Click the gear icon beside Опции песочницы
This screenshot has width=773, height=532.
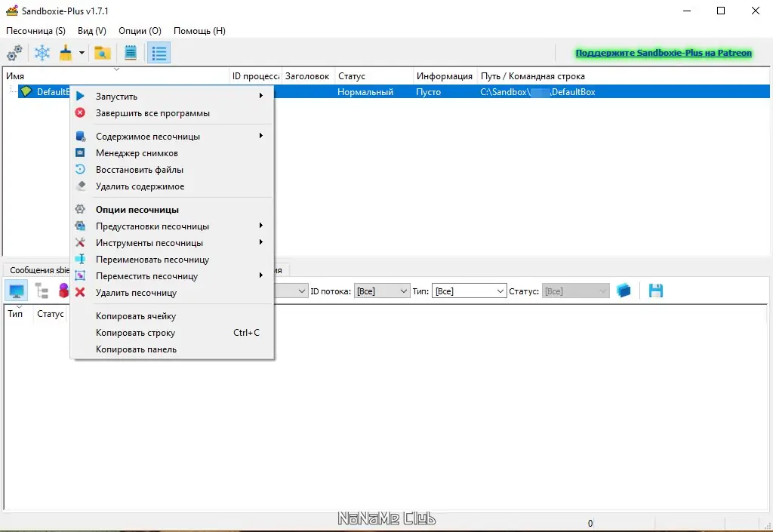[x=80, y=209]
